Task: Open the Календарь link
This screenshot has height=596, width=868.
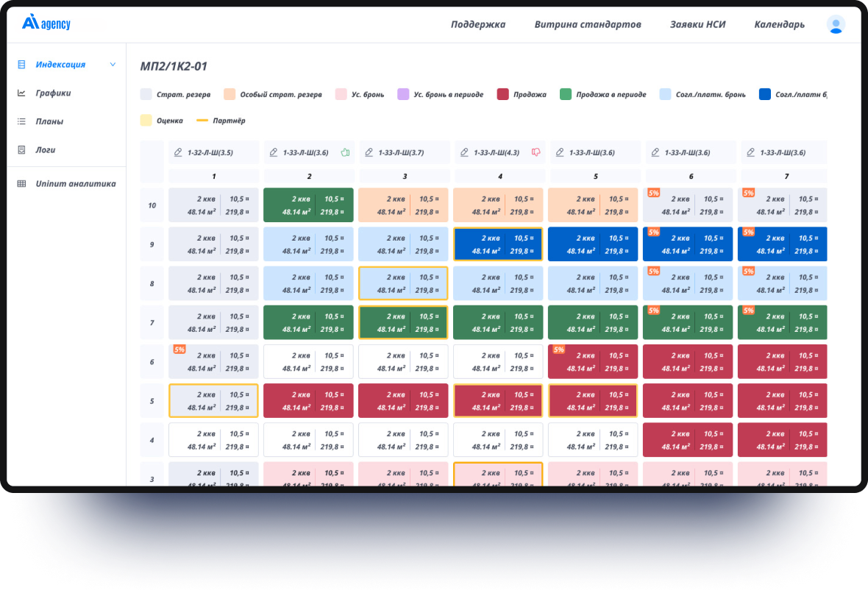Action: (779, 24)
